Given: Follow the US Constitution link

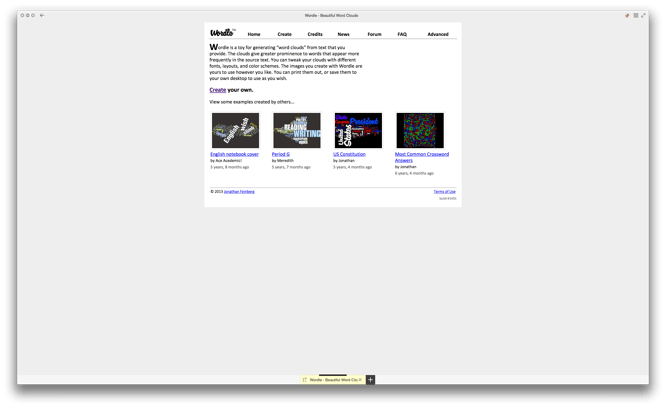Looking at the screenshot, I should (349, 154).
